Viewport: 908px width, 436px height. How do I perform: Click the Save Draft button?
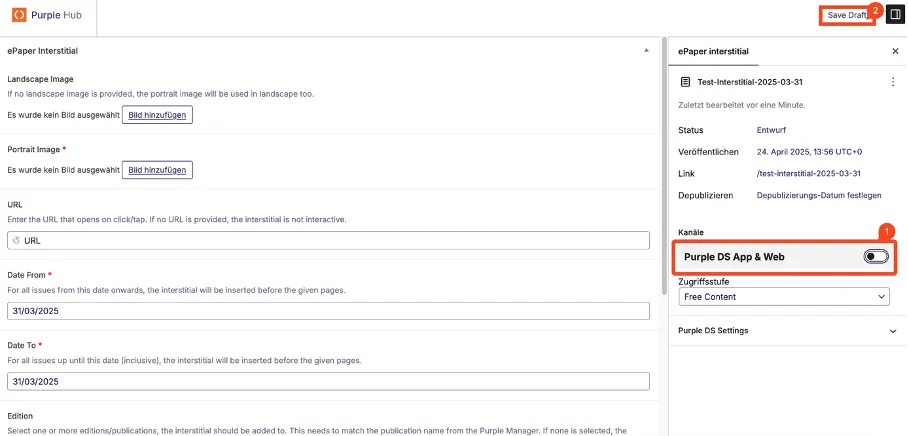pos(846,16)
